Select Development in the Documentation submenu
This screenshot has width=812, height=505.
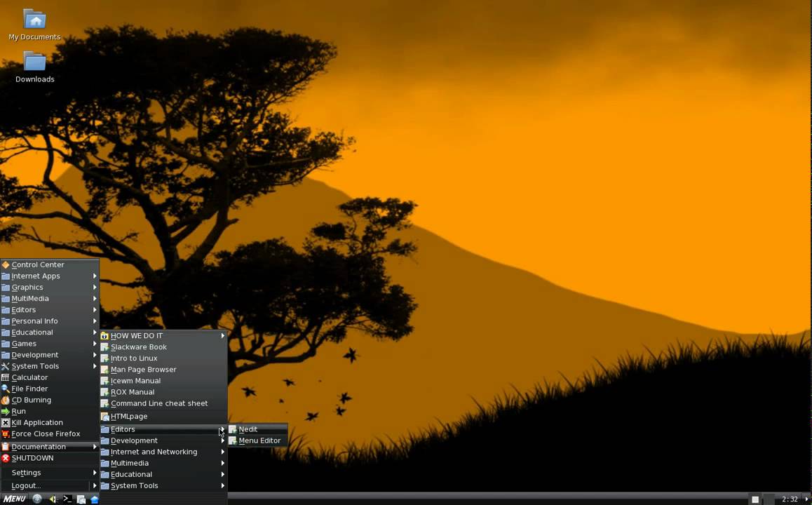pos(163,440)
